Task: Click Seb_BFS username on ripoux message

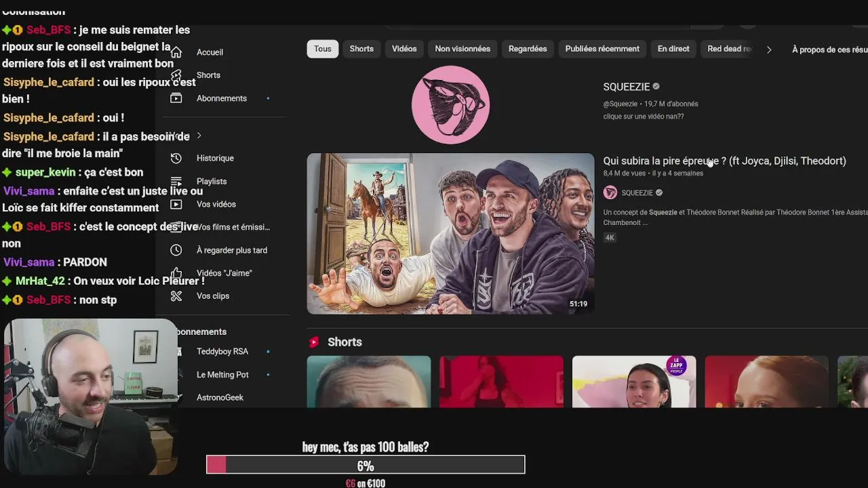Action: click(48, 30)
